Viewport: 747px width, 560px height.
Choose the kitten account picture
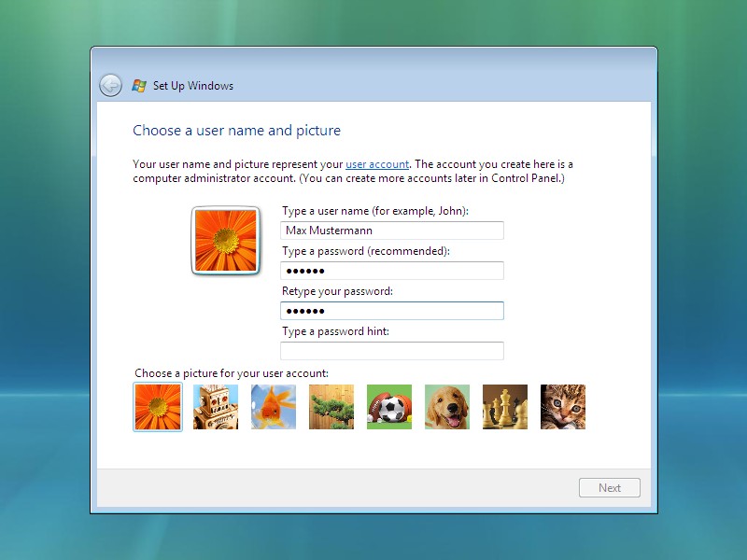click(563, 407)
